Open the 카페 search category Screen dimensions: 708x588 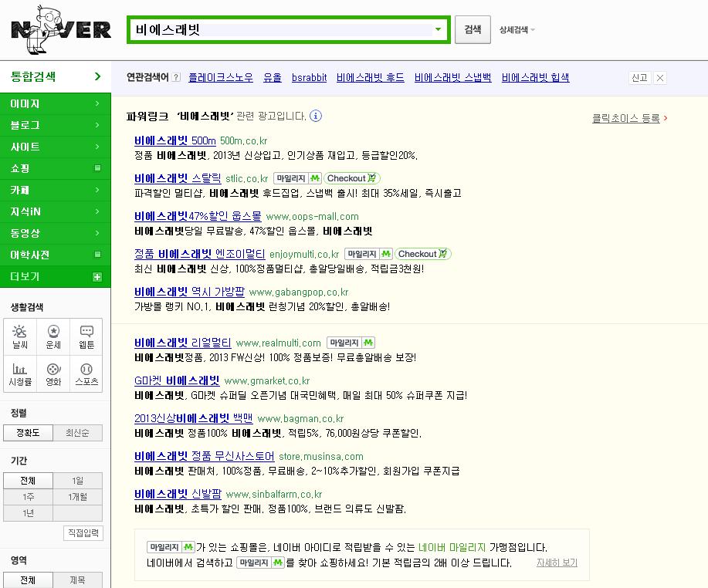click(56, 190)
